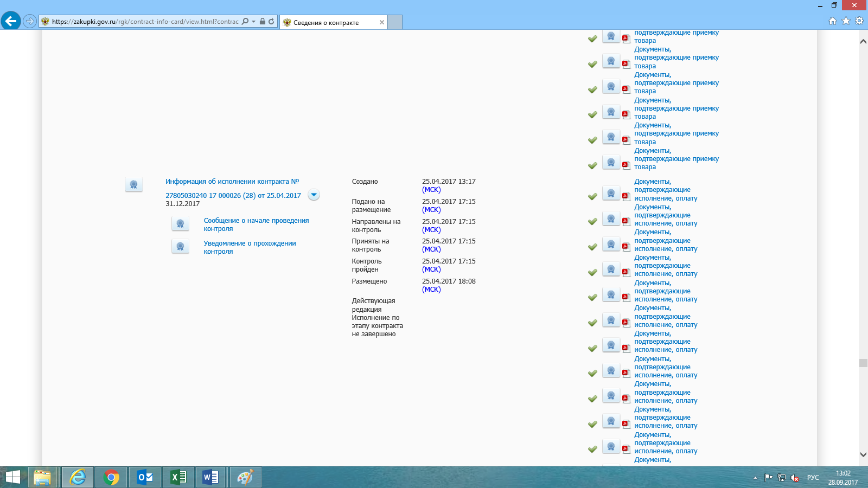Image resolution: width=868 pixels, height=488 pixels.
Task: Click 'Исполнение по этапу контракта не завершено' text
Action: click(x=377, y=326)
